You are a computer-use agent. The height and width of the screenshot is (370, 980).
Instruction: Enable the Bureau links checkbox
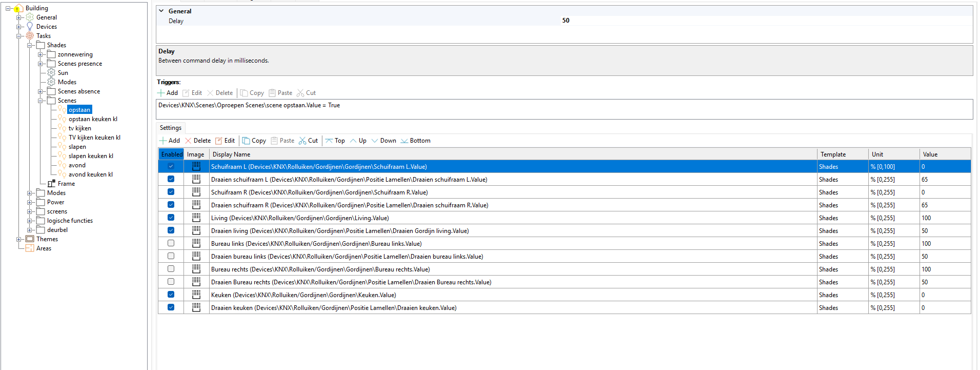tap(171, 243)
